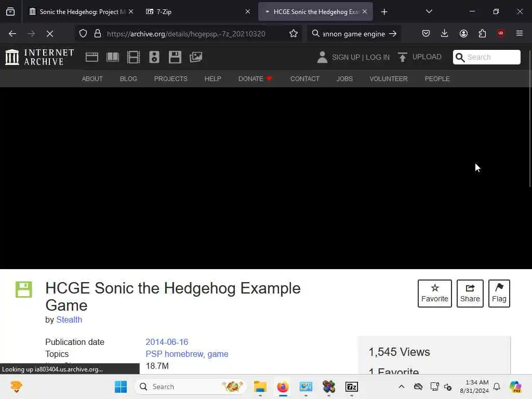Screen dimensions: 532x399
Task: Click the browser search box
Action: [x=353, y=34]
